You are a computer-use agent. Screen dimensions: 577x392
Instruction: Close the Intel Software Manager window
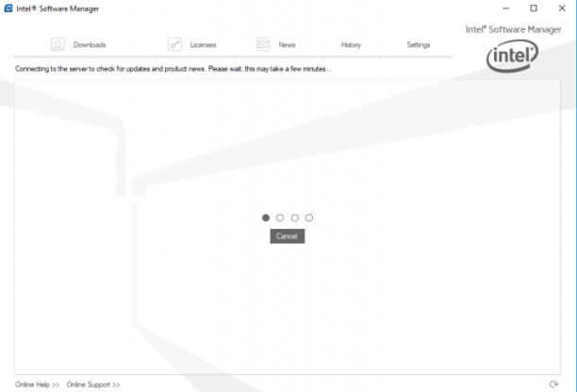pos(562,8)
